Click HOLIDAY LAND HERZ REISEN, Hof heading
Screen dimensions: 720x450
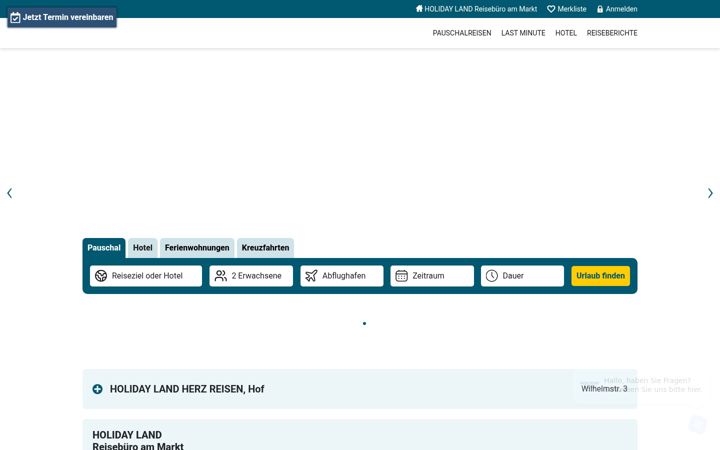tap(187, 389)
